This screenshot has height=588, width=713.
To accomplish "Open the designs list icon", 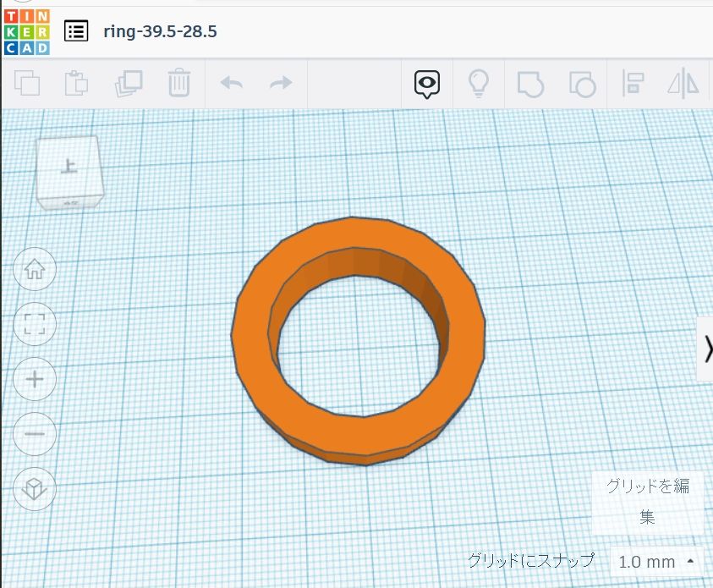I will (x=76, y=32).
